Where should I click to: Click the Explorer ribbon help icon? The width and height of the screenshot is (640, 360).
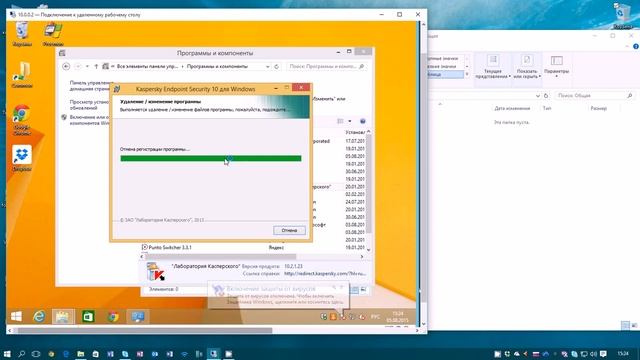(x=636, y=46)
